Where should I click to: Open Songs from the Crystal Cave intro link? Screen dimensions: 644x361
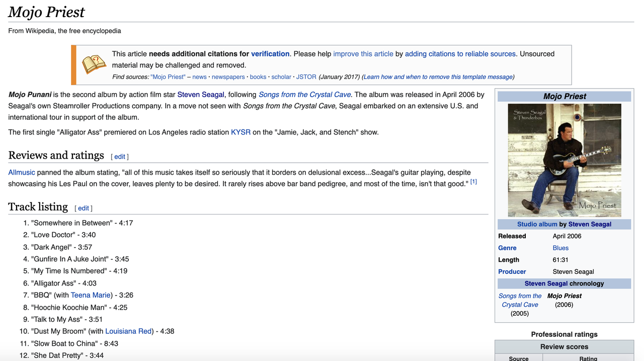305,95
